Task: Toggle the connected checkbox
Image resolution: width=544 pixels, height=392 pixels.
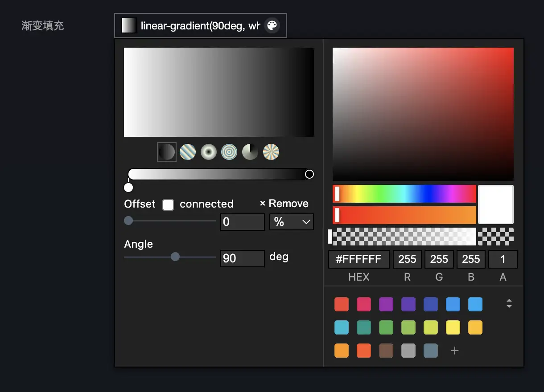Action: pyautogui.click(x=168, y=204)
